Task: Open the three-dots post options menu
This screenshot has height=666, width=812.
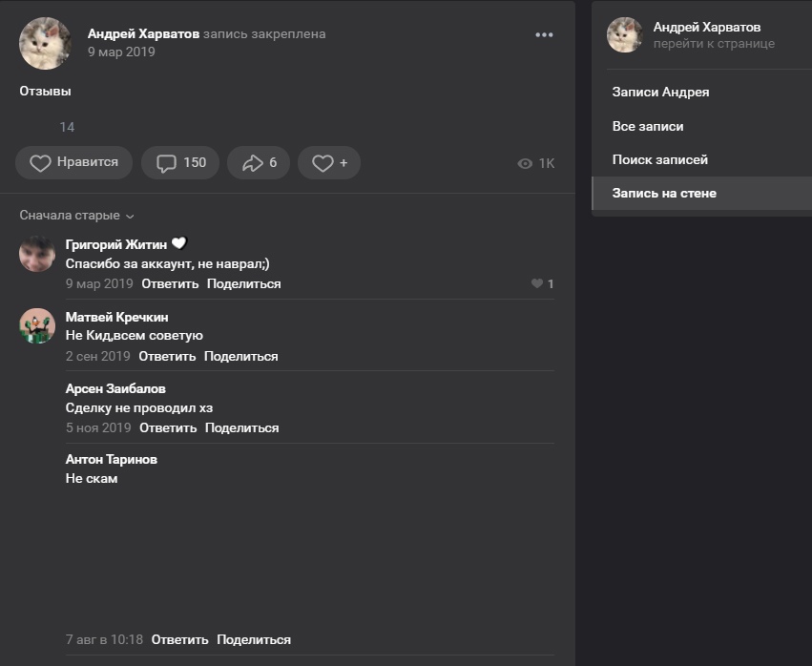Action: pos(544,35)
